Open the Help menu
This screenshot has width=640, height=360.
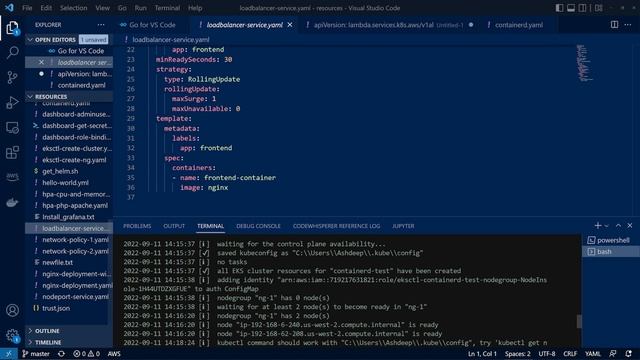195,8
